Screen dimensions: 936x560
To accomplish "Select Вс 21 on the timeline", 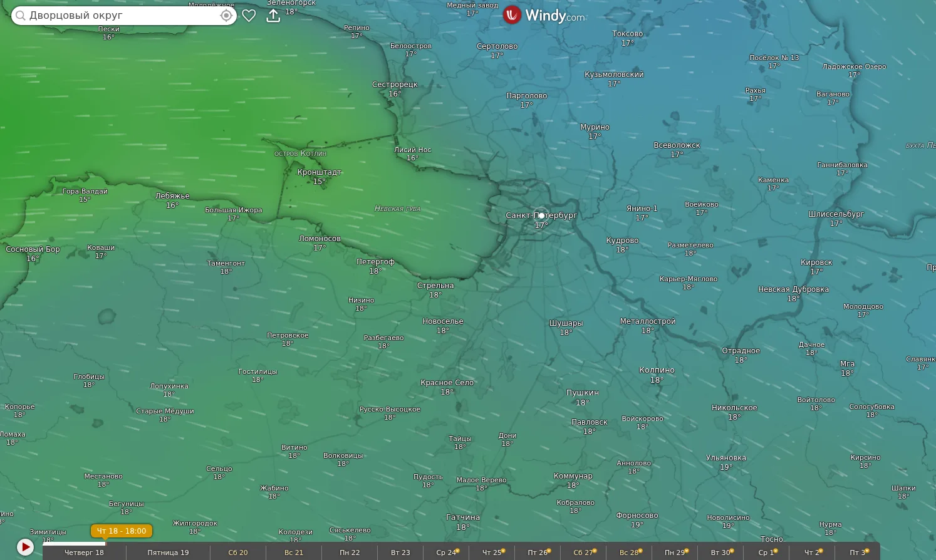I will pyautogui.click(x=294, y=552).
